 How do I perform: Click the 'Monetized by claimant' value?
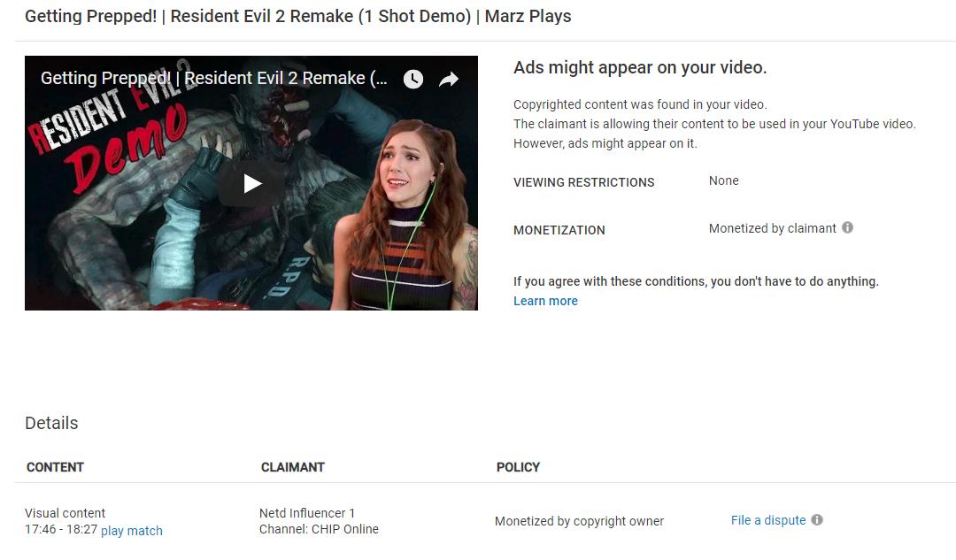tap(773, 228)
